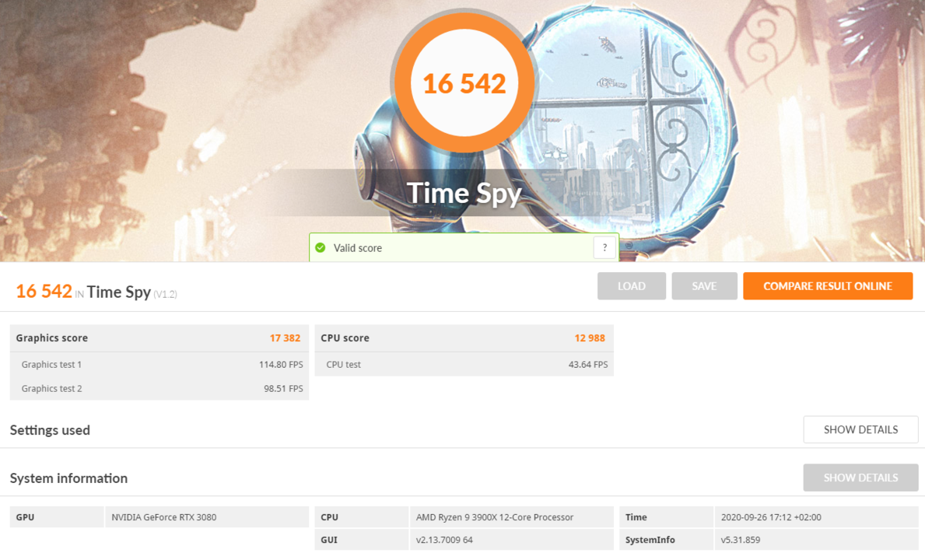Click the green valid score checkmark icon
The width and height of the screenshot is (925, 560).
pos(321,247)
